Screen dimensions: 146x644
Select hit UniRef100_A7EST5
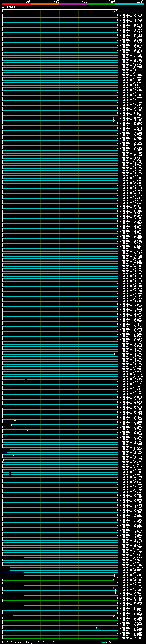tap(131, 145)
